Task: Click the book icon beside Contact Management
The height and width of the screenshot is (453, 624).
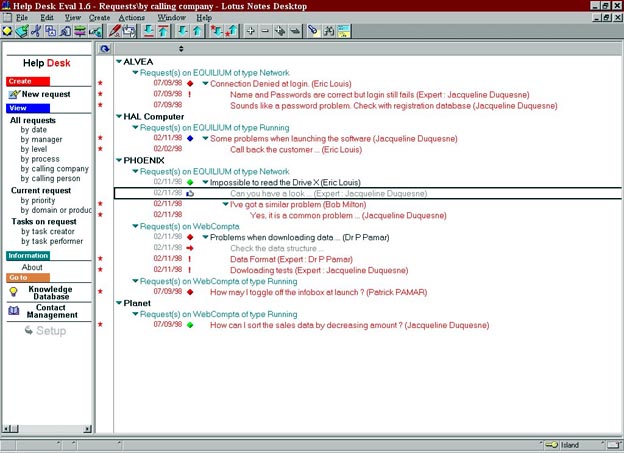Action: click(x=14, y=311)
